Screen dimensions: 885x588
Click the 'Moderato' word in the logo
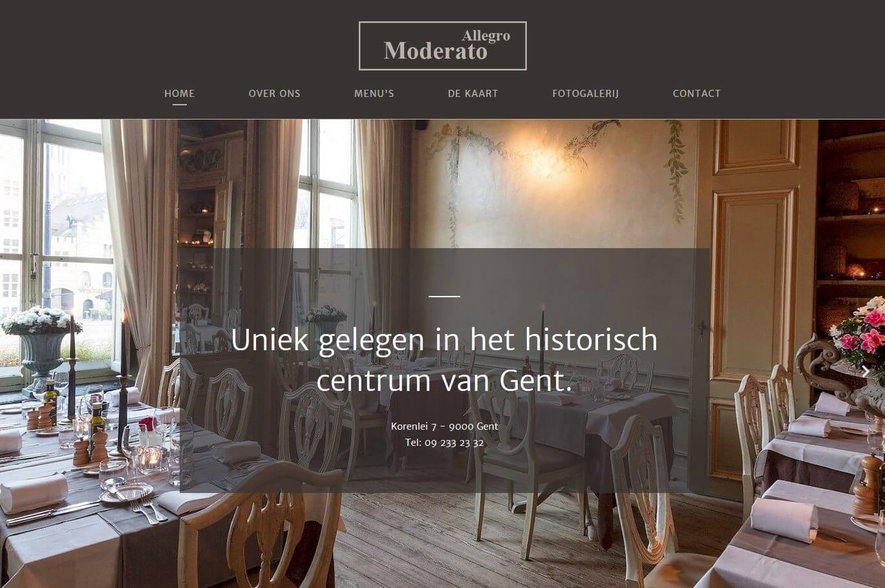[436, 51]
